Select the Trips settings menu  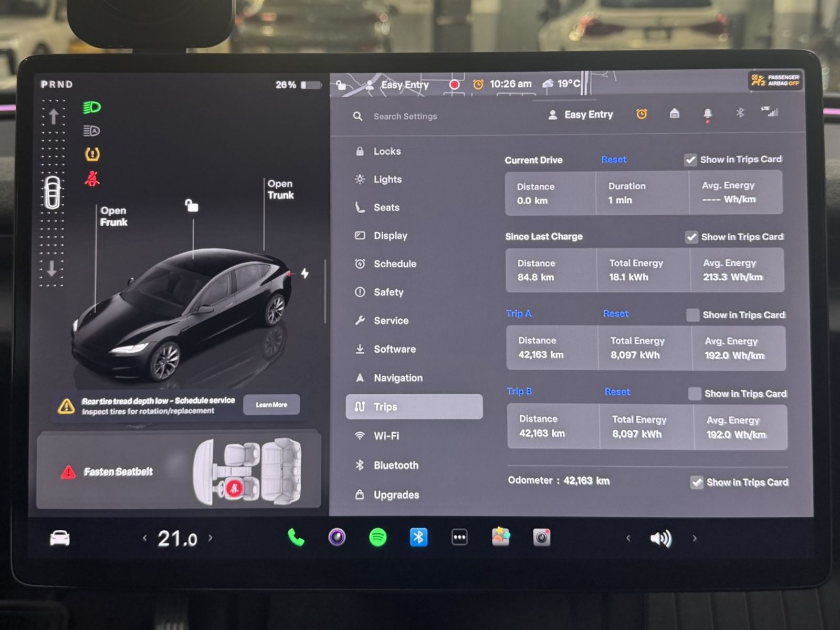pos(414,407)
